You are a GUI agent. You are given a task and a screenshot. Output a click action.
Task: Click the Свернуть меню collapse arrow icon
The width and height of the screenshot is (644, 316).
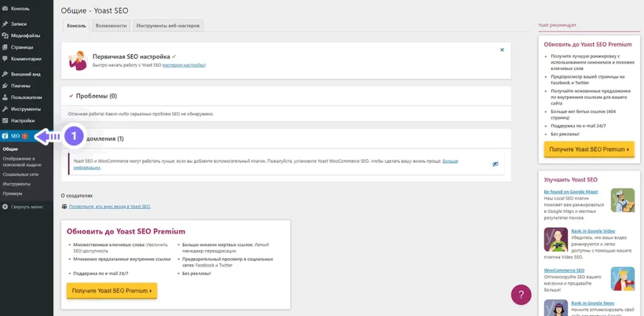click(x=5, y=206)
